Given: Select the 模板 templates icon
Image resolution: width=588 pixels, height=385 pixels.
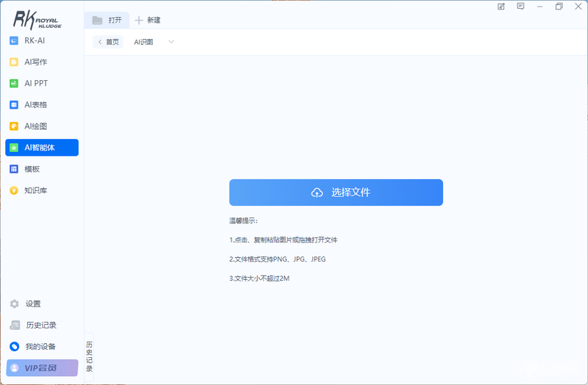Looking at the screenshot, I should click(x=14, y=169).
